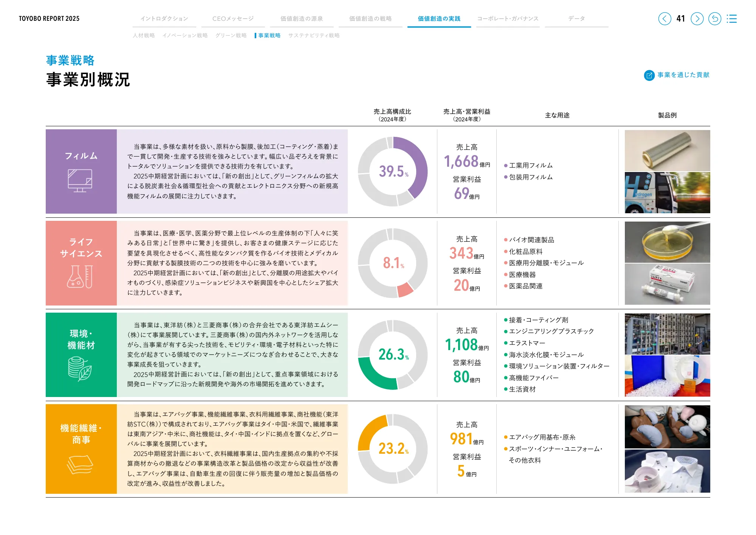Switch to the コーポレート・ガバナンス tab
756x535 pixels.
tap(508, 17)
